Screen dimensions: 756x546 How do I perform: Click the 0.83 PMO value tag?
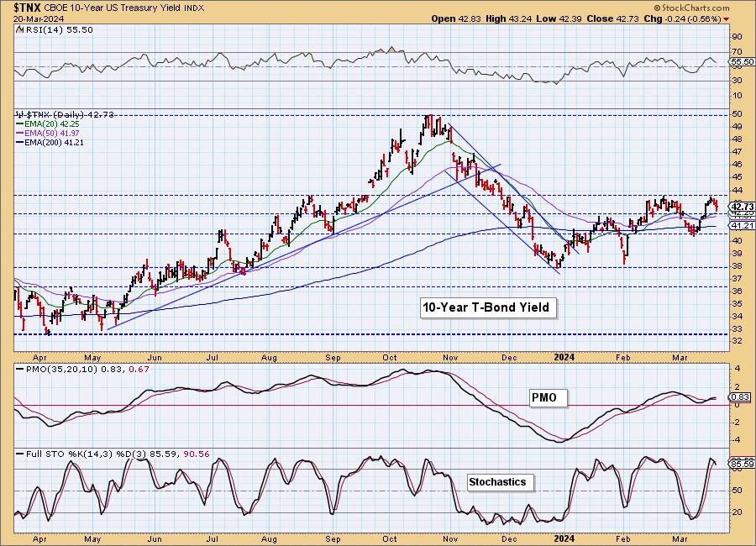click(x=741, y=397)
